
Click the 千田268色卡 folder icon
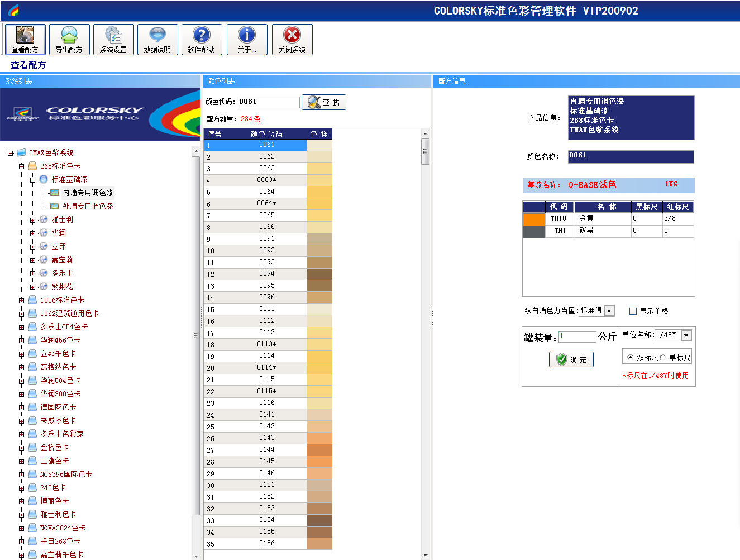pos(32,541)
